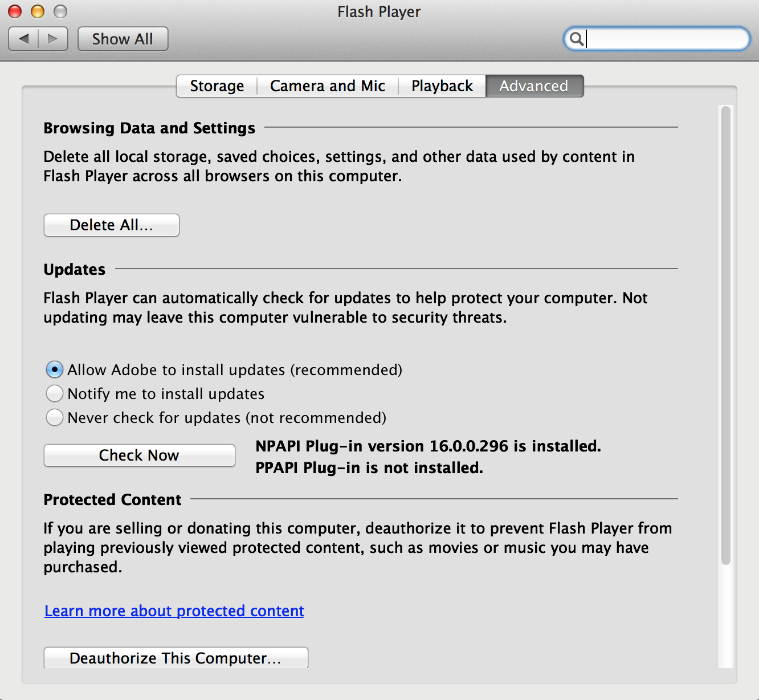The width and height of the screenshot is (759, 700).
Task: Click the Browsing Data and Settings heading
Action: pyautogui.click(x=149, y=128)
